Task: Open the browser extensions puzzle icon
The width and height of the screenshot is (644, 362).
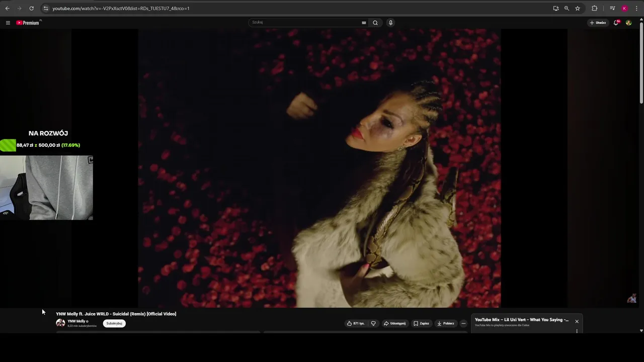Action: click(594, 8)
